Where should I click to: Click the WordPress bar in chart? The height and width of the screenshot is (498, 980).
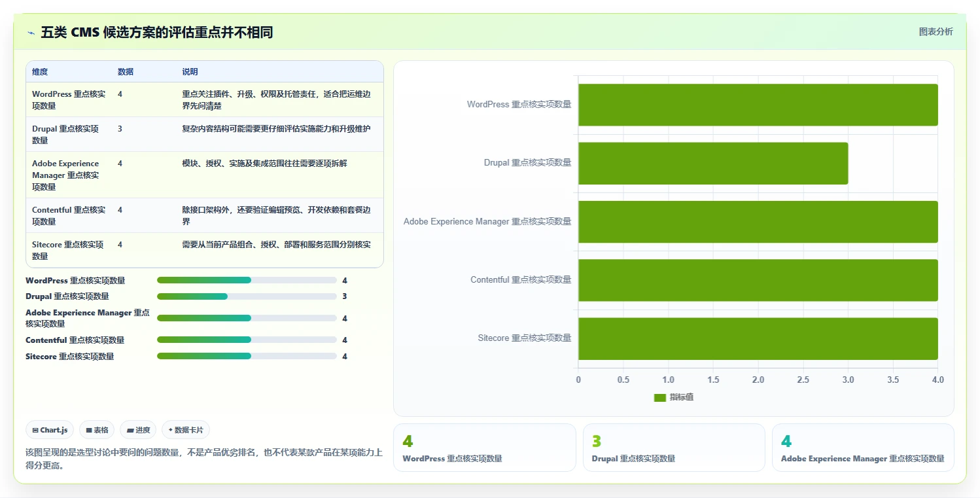[758, 105]
